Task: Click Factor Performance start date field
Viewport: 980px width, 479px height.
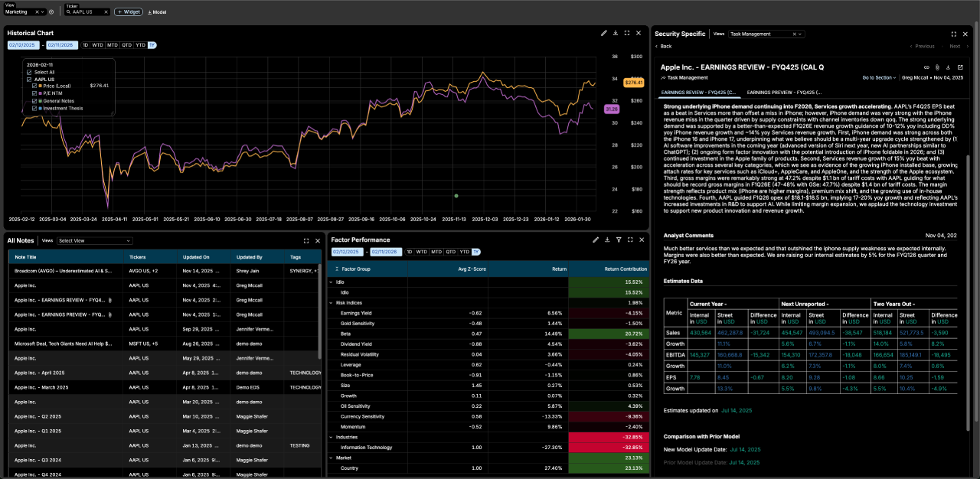Action: (347, 252)
